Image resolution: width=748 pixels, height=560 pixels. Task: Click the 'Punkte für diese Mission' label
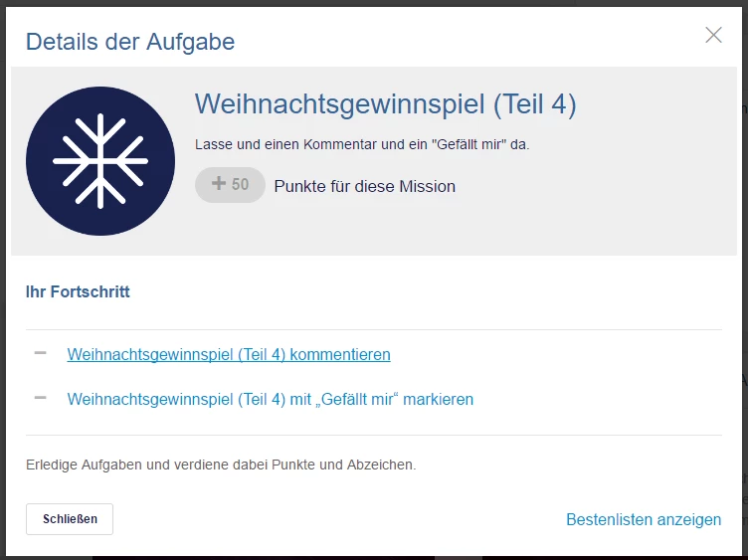364,186
